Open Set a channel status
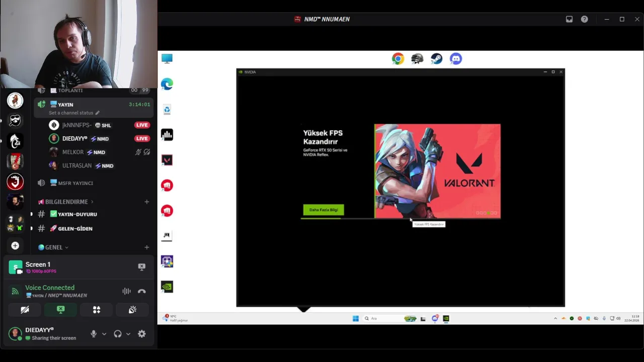 pyautogui.click(x=71, y=113)
